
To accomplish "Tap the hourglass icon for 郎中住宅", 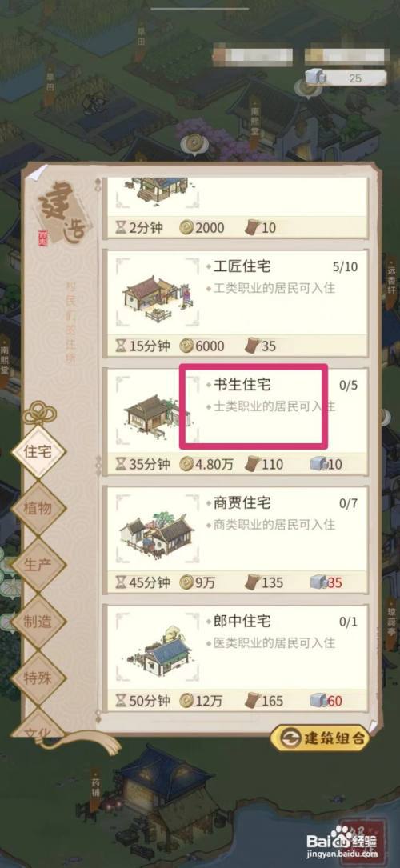I will [121, 701].
